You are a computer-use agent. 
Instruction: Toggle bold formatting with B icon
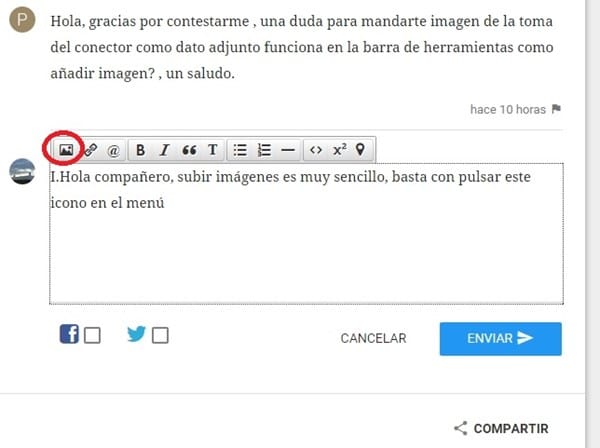pyautogui.click(x=140, y=150)
